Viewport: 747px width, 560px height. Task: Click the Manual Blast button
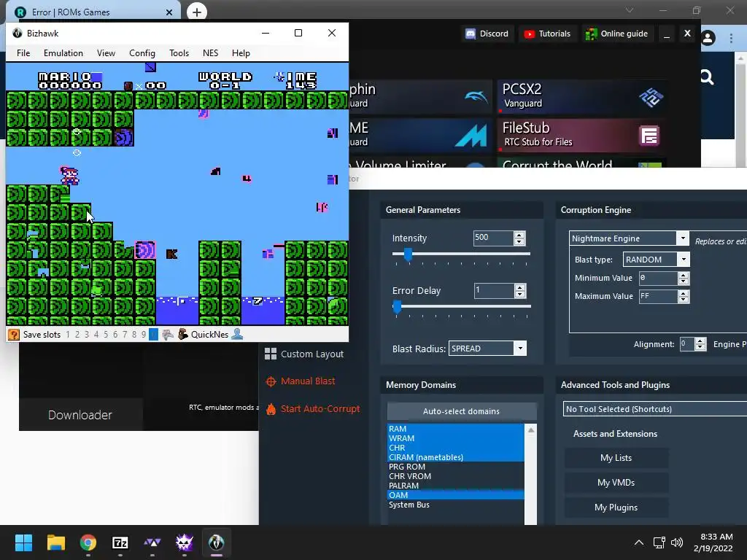click(x=300, y=381)
